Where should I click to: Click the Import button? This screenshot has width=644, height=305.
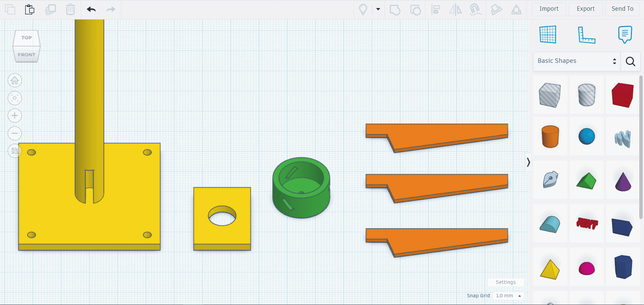point(549,9)
